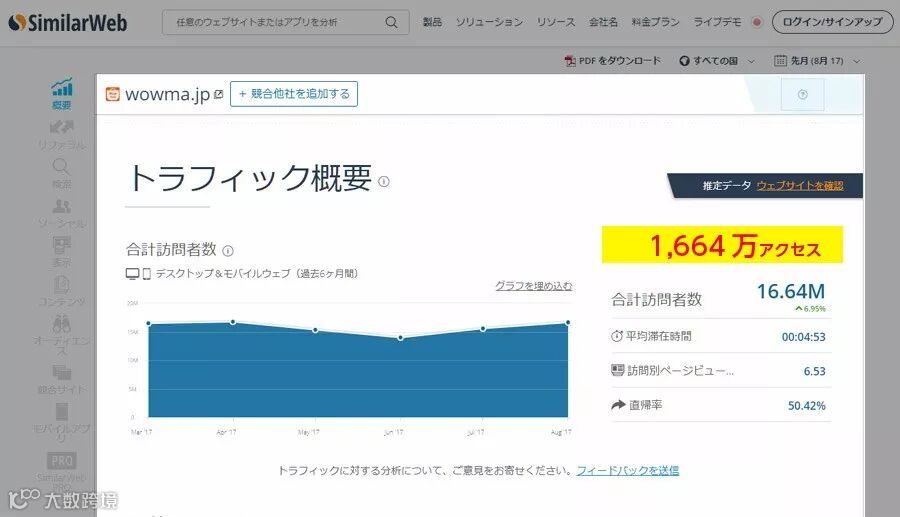Focus the website or app search field
Screen dimensions: 900x517
coord(285,22)
